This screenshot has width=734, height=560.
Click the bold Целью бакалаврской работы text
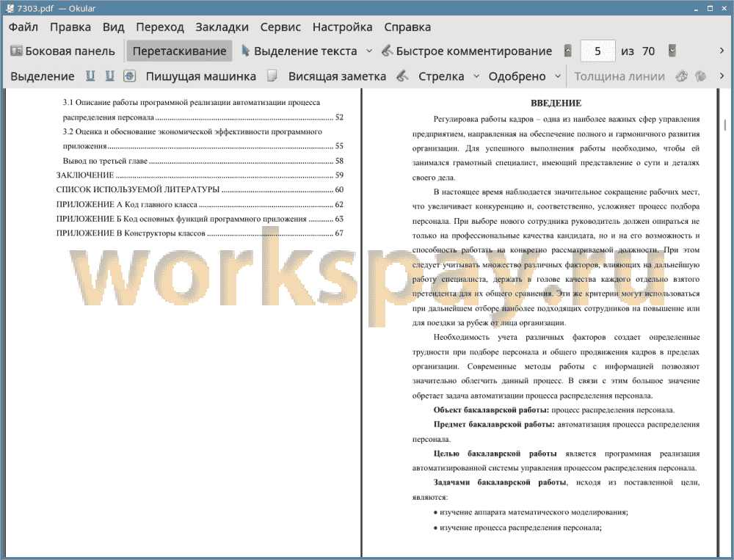pyautogui.click(x=495, y=454)
